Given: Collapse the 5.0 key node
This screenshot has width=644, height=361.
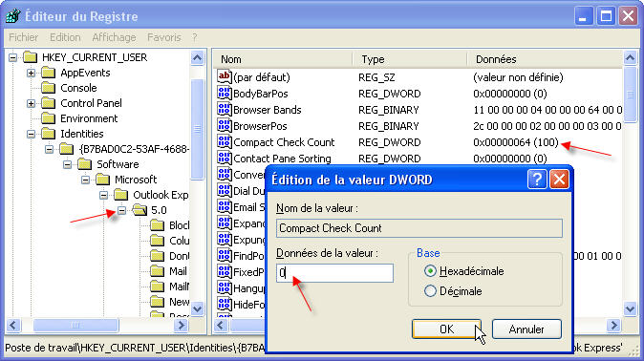Looking at the screenshot, I should click(121, 210).
